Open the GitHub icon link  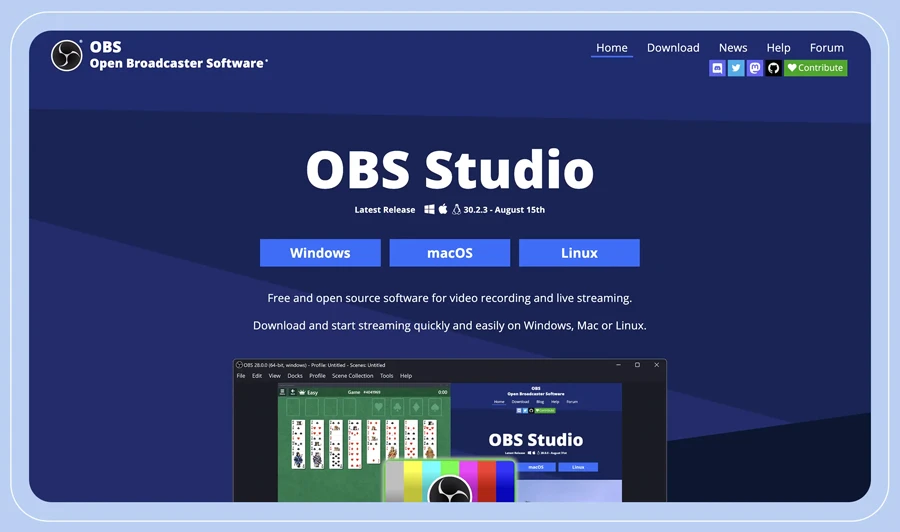[774, 68]
